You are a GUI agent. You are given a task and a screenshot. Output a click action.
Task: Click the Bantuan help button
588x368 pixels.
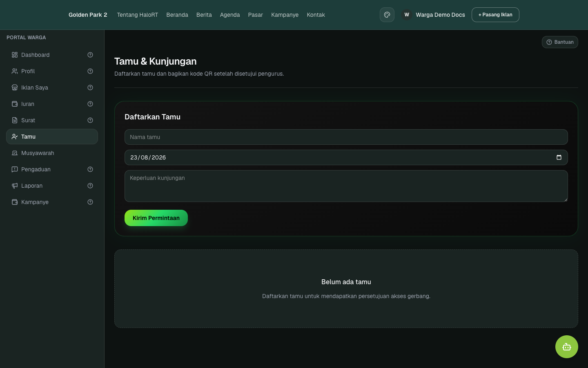[x=560, y=42]
